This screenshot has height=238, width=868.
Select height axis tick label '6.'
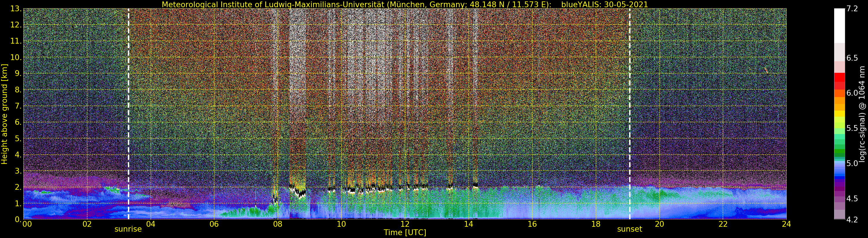point(18,122)
